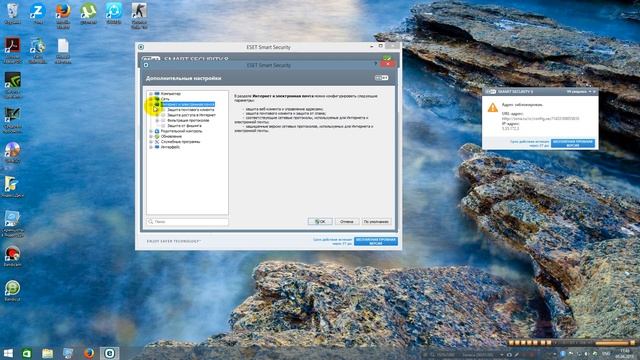Select Интернет и электронная почта tree item

tap(187, 104)
